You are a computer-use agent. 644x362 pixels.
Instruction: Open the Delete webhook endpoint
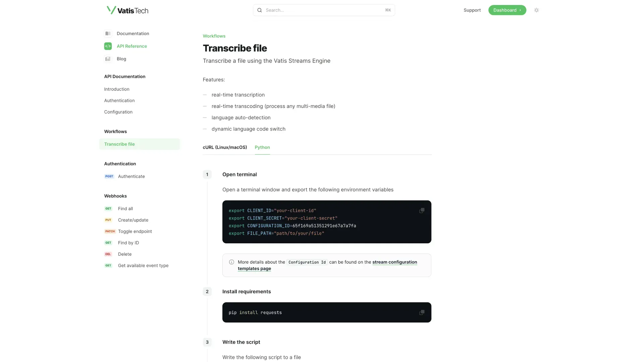coord(125,254)
